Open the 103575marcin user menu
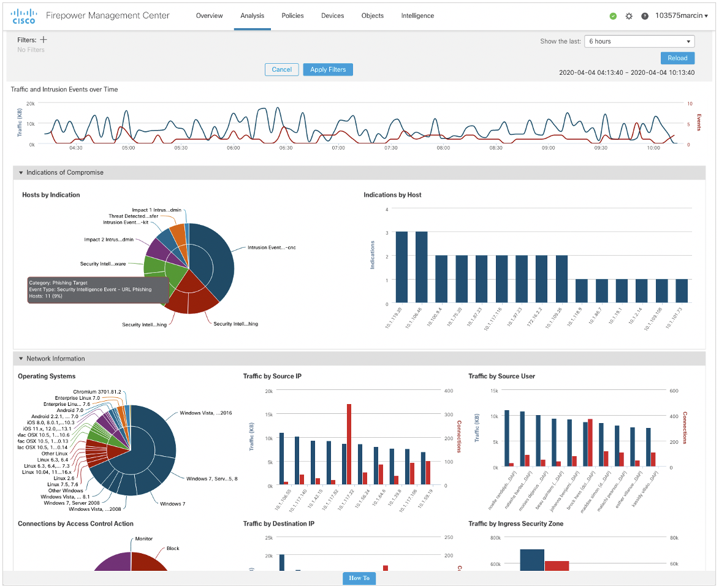719x588 pixels. pos(682,15)
